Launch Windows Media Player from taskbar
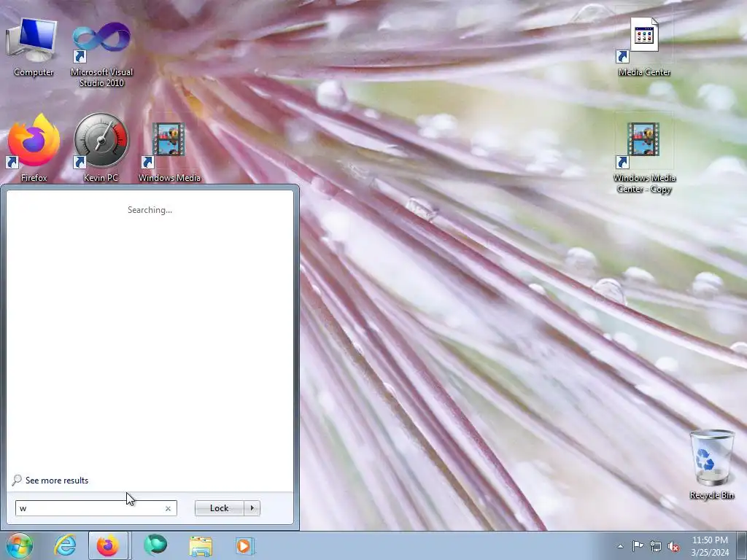This screenshot has height=560, width=747. click(245, 545)
